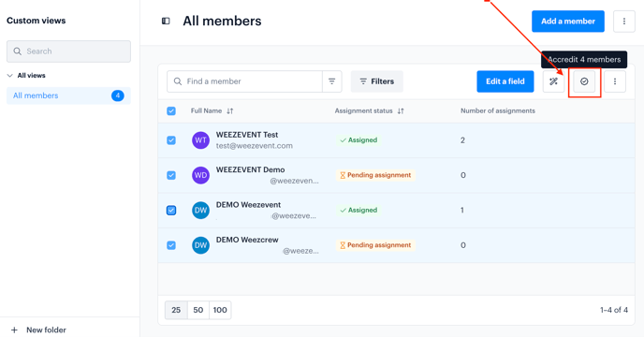Viewport: 644px width, 337px height.
Task: Click the plus icon next to New folder
Action: 14,330
